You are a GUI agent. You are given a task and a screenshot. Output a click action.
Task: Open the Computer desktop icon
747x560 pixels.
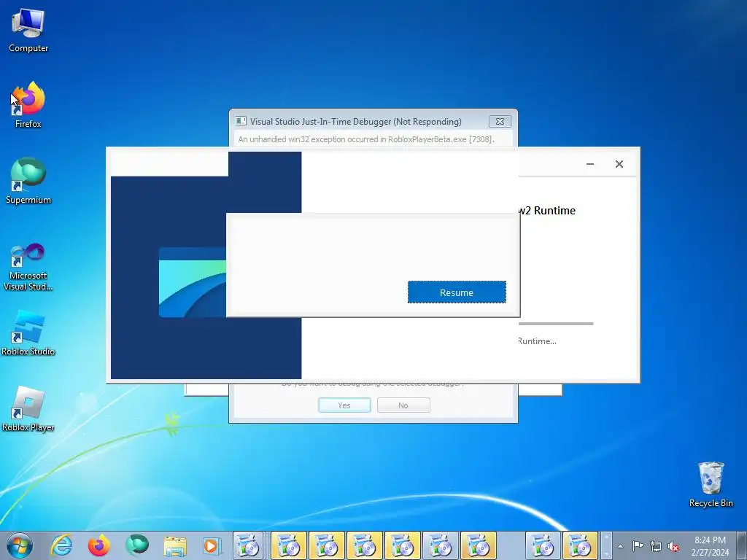pyautogui.click(x=28, y=31)
